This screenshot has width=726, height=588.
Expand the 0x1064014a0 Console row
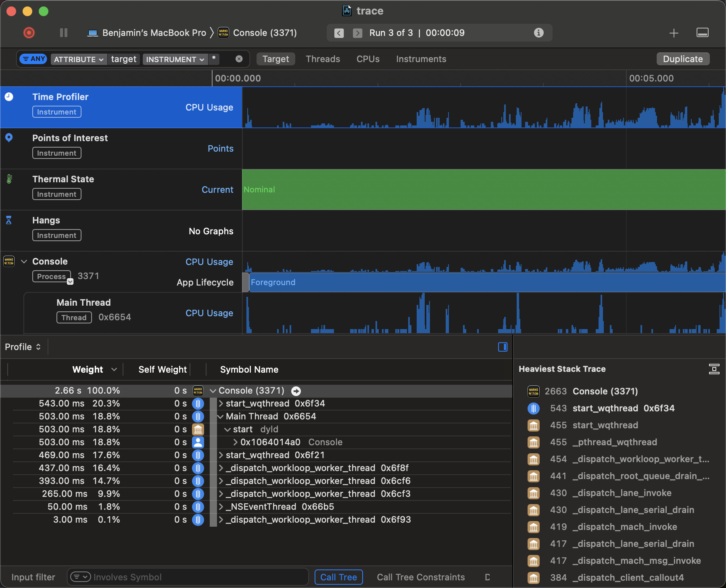(x=236, y=442)
